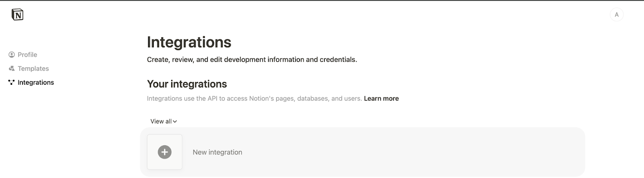This screenshot has height=178, width=644.
Task: Click the text about API access to Notion's pages
Action: pyautogui.click(x=254, y=98)
